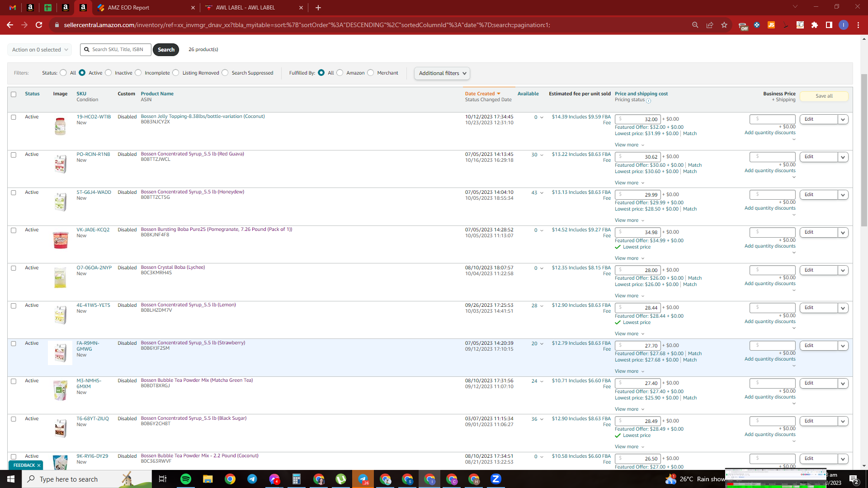Click the search magnifier icon in SKU search box
868x488 pixels.
pos(87,50)
